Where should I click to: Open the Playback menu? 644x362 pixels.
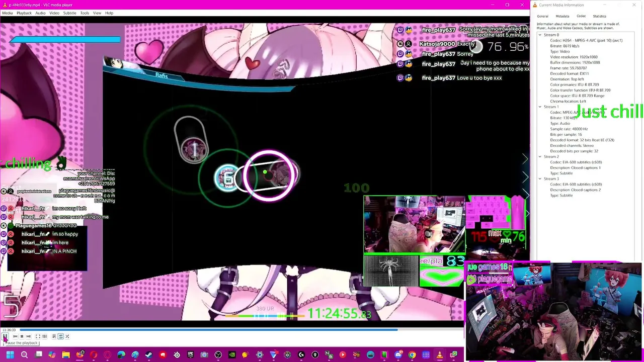click(x=24, y=13)
